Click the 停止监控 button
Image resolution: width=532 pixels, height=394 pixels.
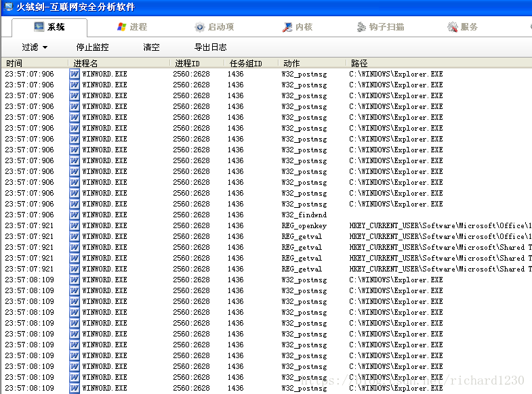pos(92,47)
